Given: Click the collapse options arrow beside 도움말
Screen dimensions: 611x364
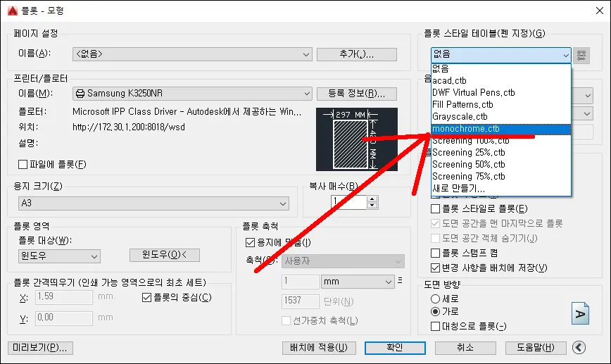Looking at the screenshot, I should click(x=579, y=347).
